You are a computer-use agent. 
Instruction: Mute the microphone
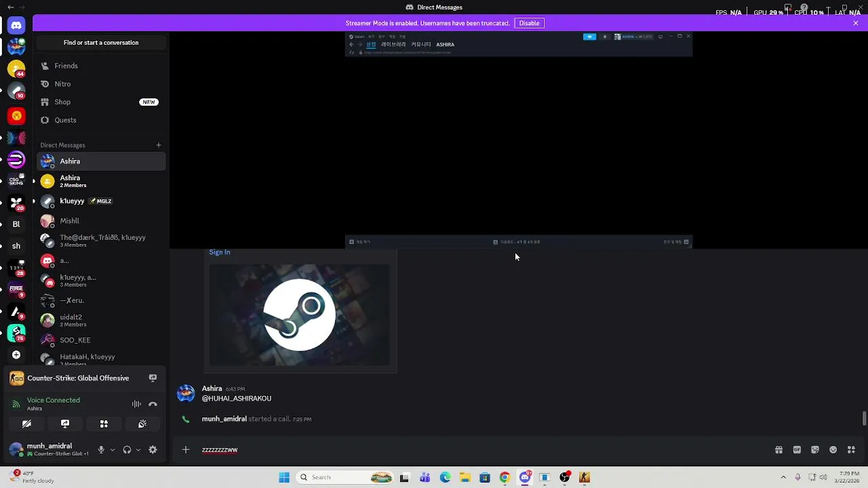coord(101,449)
